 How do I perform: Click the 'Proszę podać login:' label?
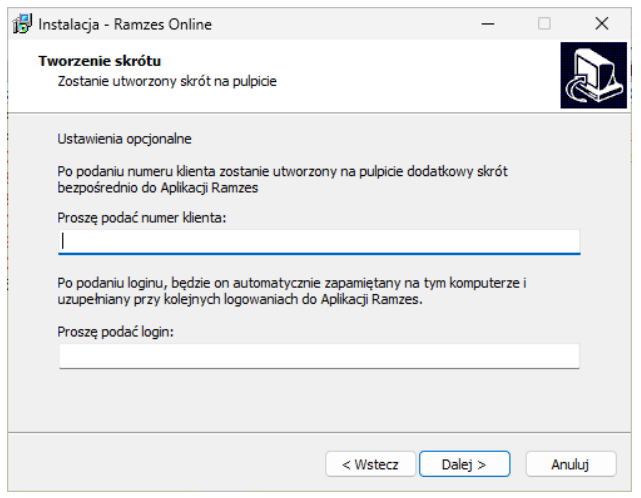pyautogui.click(x=115, y=332)
